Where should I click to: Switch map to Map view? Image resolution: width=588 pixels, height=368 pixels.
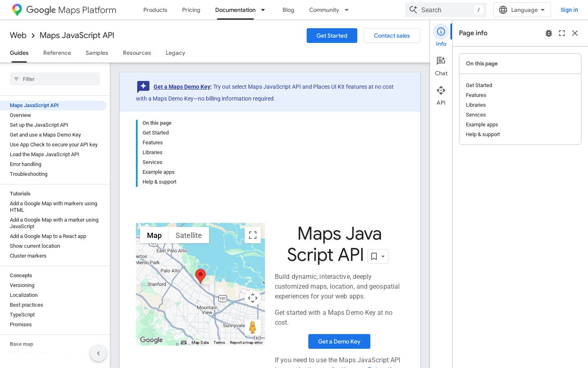[x=154, y=236]
